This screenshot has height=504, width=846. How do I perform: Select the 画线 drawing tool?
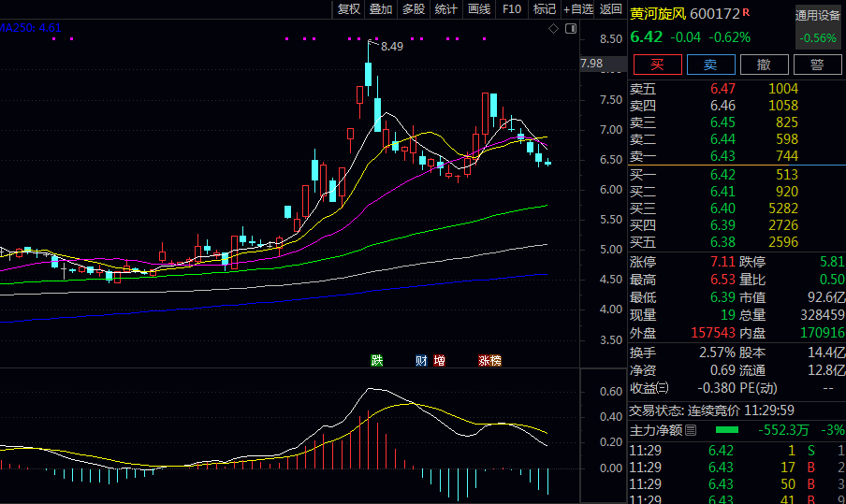tap(479, 9)
